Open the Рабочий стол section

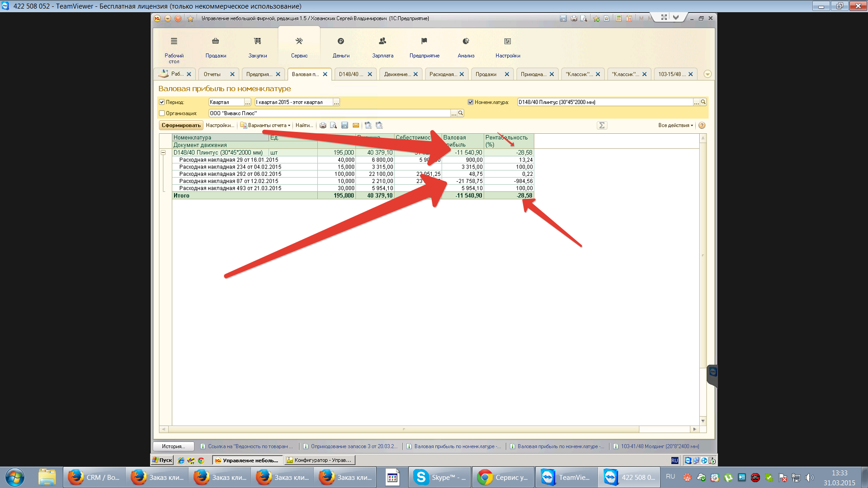tap(174, 50)
